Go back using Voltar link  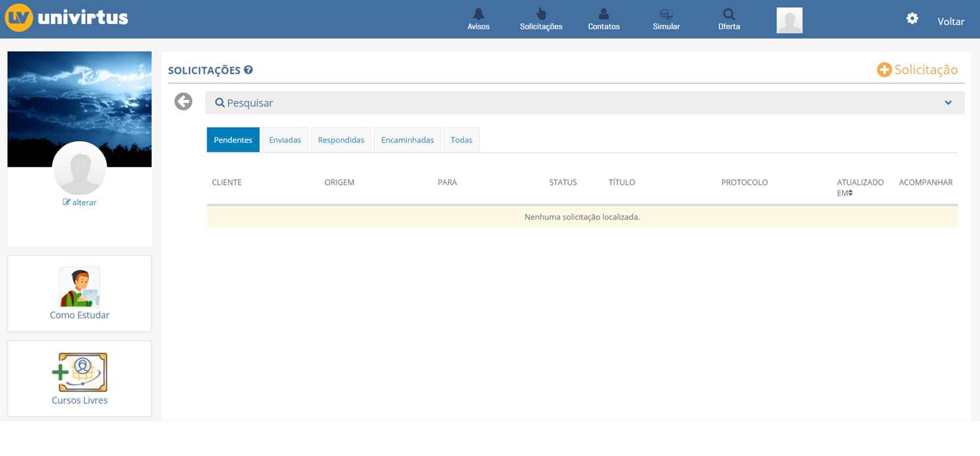click(x=951, y=22)
